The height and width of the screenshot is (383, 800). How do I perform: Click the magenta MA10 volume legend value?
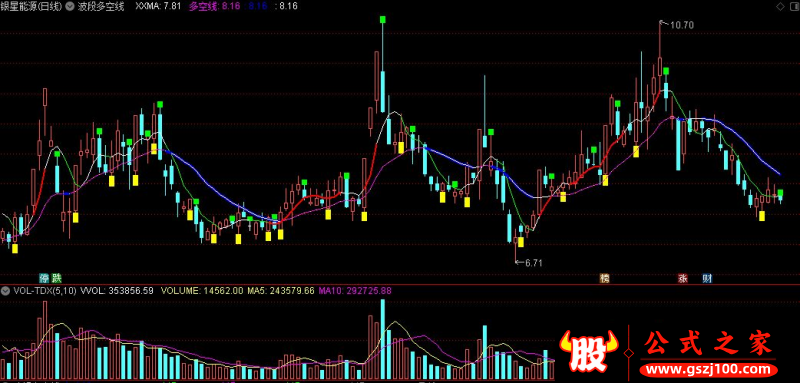pyautogui.click(x=355, y=291)
